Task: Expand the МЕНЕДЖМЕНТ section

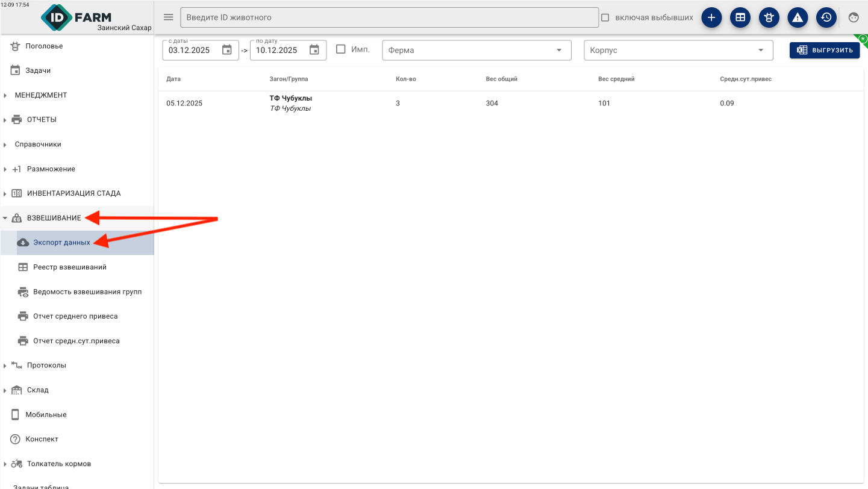Action: pyautogui.click(x=77, y=95)
